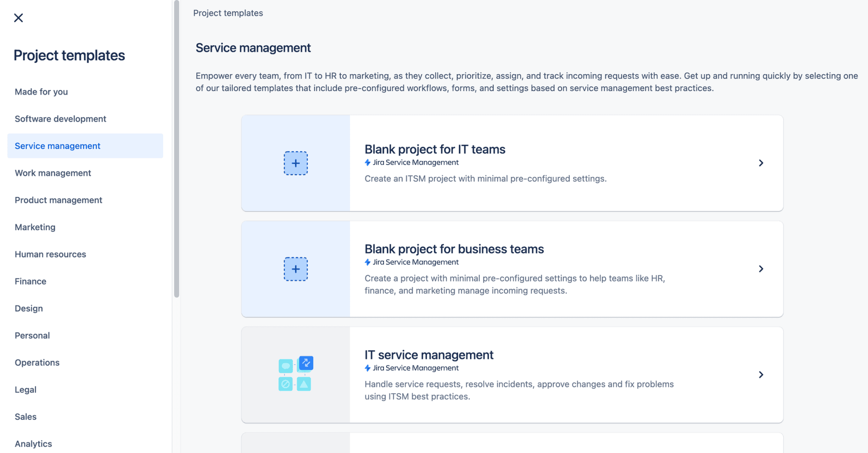
Task: Open the IT service management title
Action: (x=429, y=355)
